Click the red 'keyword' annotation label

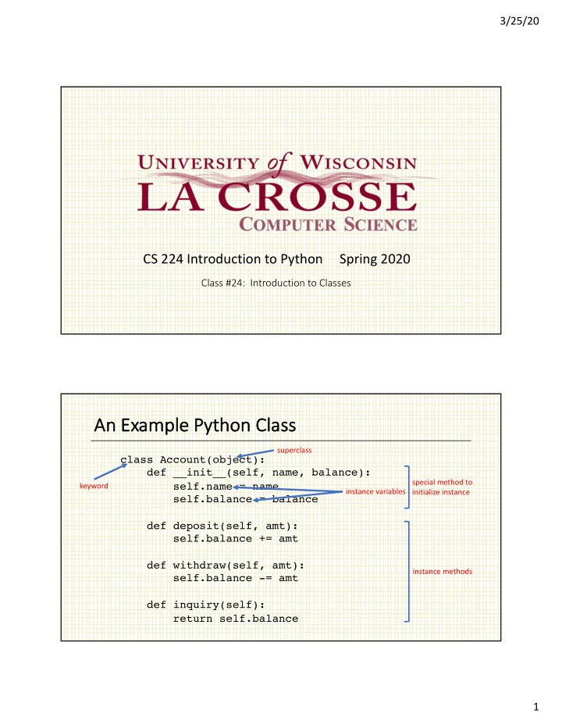(x=94, y=486)
